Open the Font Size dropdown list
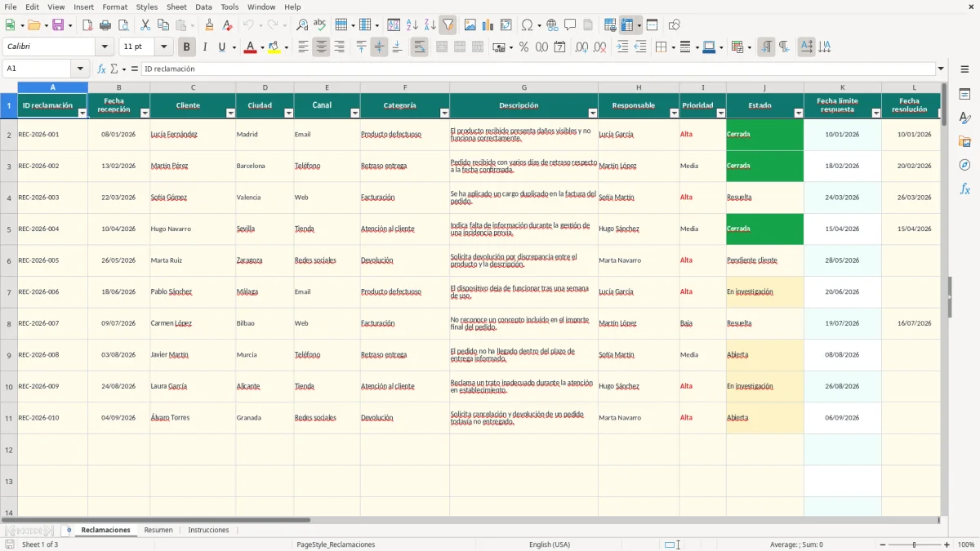980x551 pixels. pos(164,47)
